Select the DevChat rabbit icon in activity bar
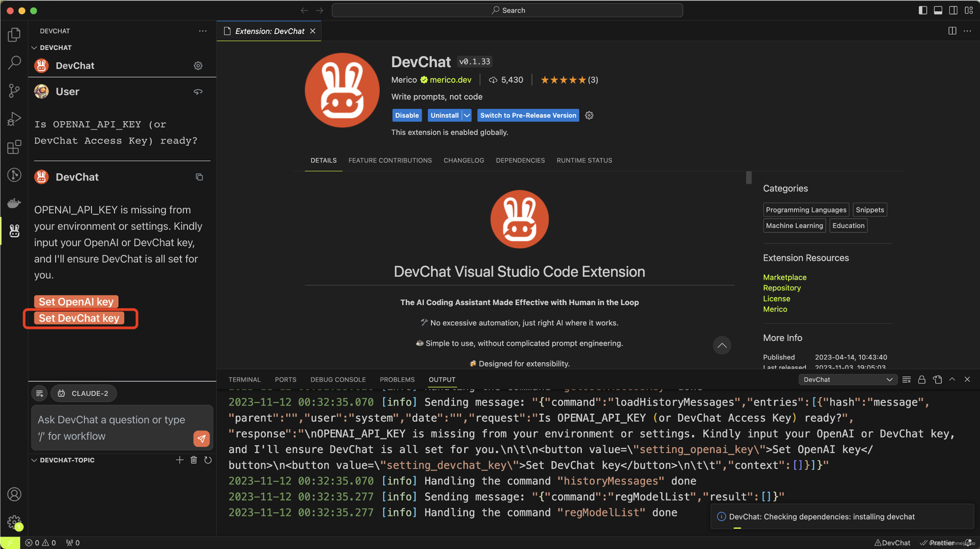Screen dimensions: 980x549 pos(14,231)
